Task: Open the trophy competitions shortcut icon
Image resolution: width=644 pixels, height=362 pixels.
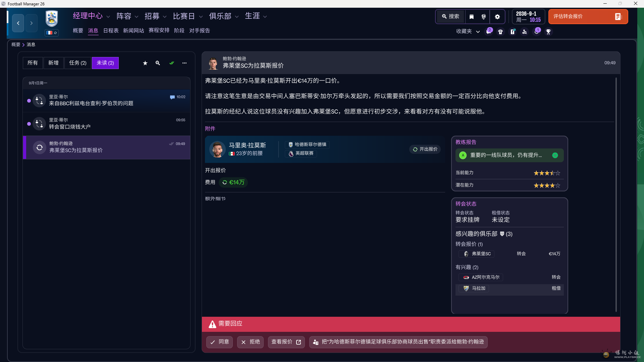Action: [x=548, y=32]
